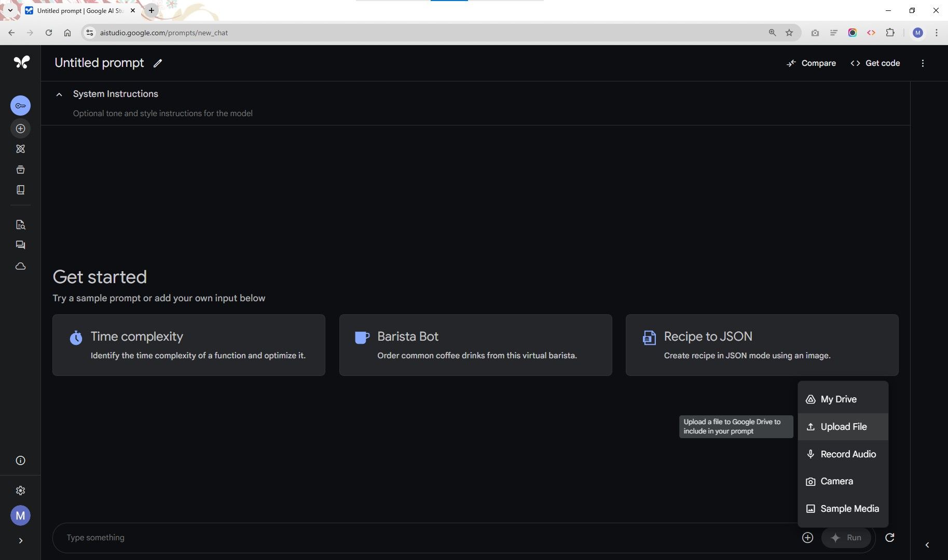948x560 pixels.
Task: Open the Barista Bot sample prompt
Action: pos(475,345)
